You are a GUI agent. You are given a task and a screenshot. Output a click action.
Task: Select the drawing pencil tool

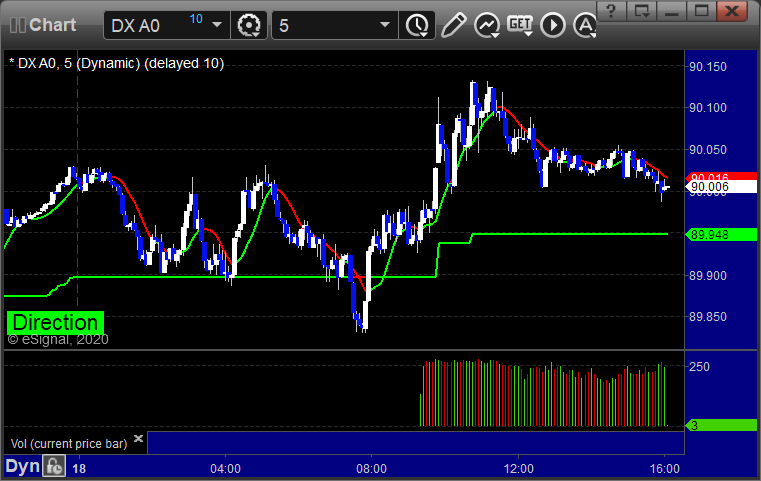(453, 25)
